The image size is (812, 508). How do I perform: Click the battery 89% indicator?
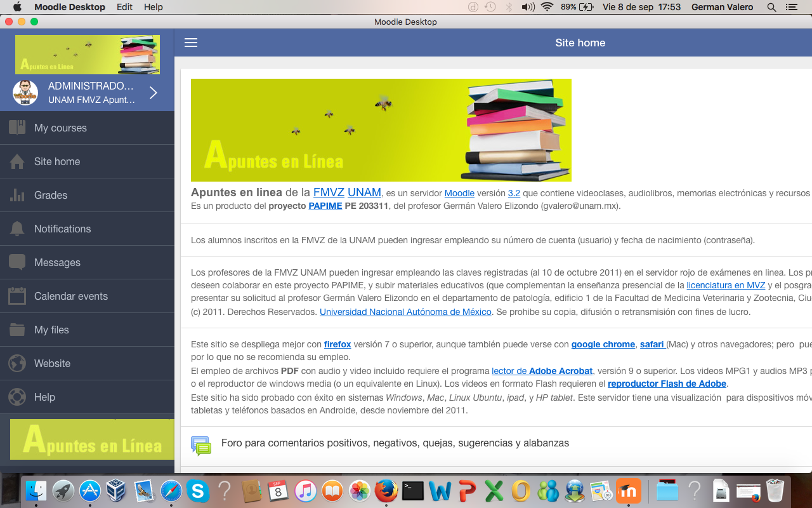coord(577,7)
